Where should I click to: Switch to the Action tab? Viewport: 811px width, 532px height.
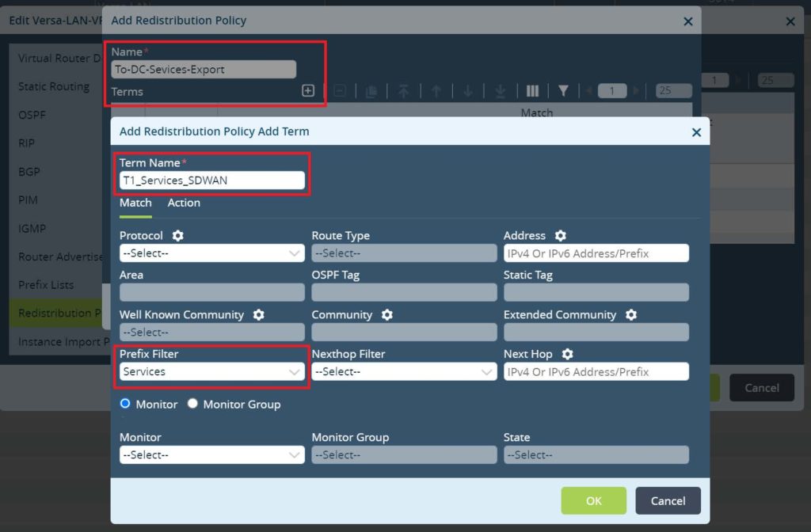coord(184,203)
